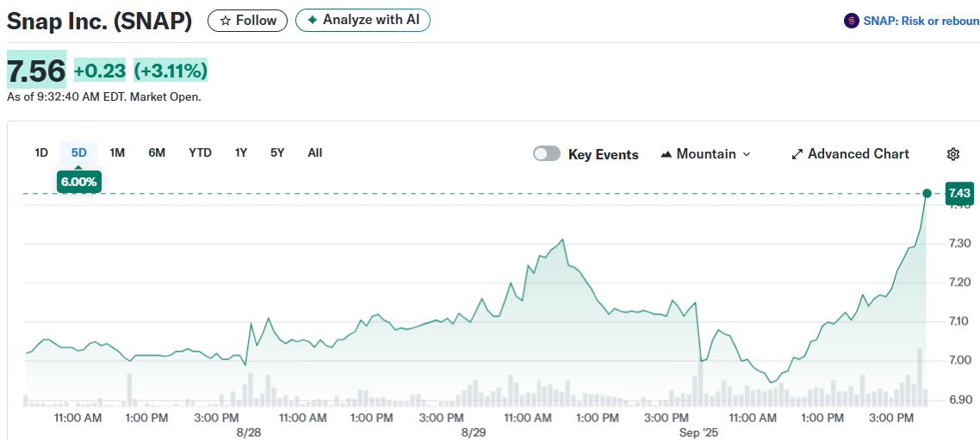Click the 7.30 axis label
The image size is (980, 441).
[x=958, y=244]
